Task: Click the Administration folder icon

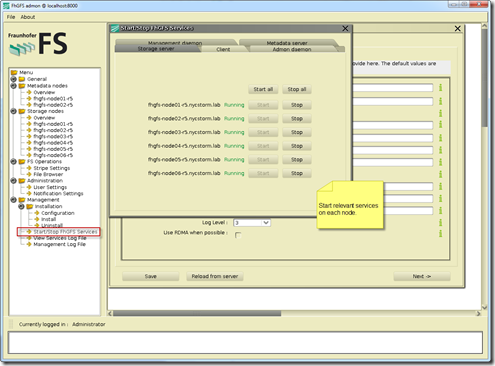Action: tap(22, 180)
